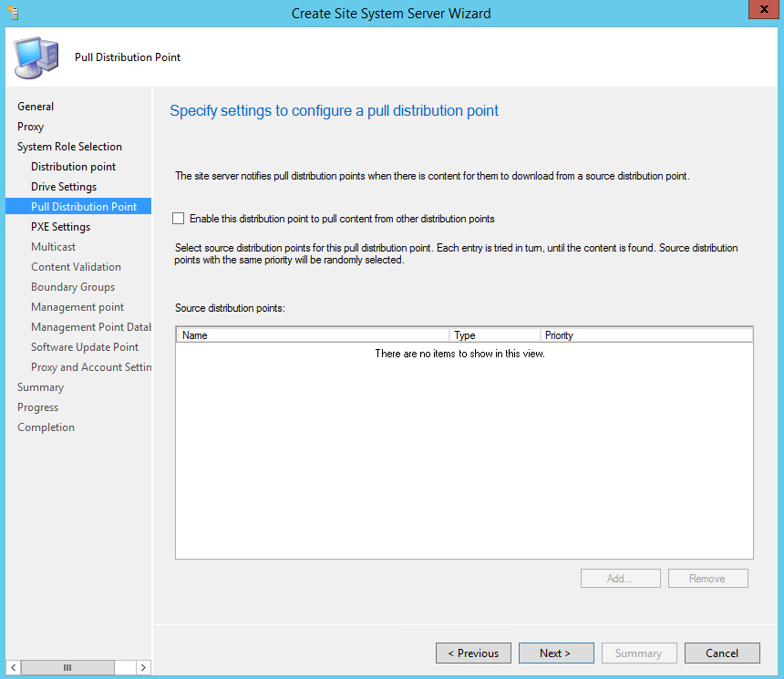Screen dimensions: 784x679
Task: Select Drive Settings in sidebar
Action: click(x=64, y=187)
